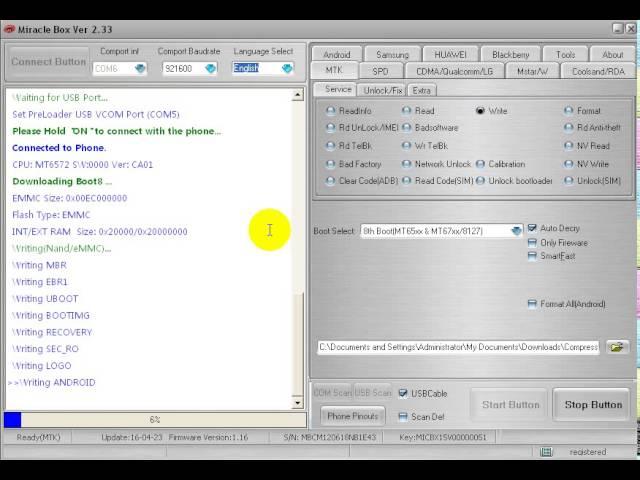Open the Comport inf dropdown arrow
640x480 pixels.
click(140, 68)
